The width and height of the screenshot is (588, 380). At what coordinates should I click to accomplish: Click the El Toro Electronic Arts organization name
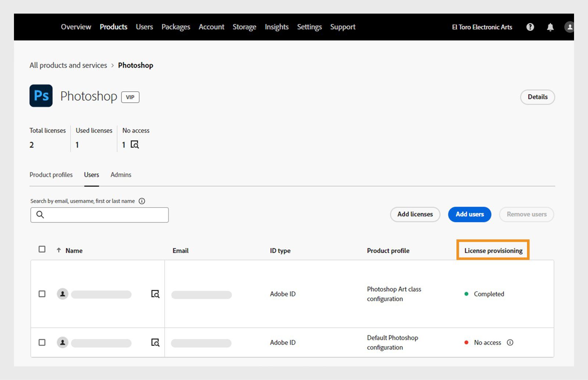(x=482, y=27)
